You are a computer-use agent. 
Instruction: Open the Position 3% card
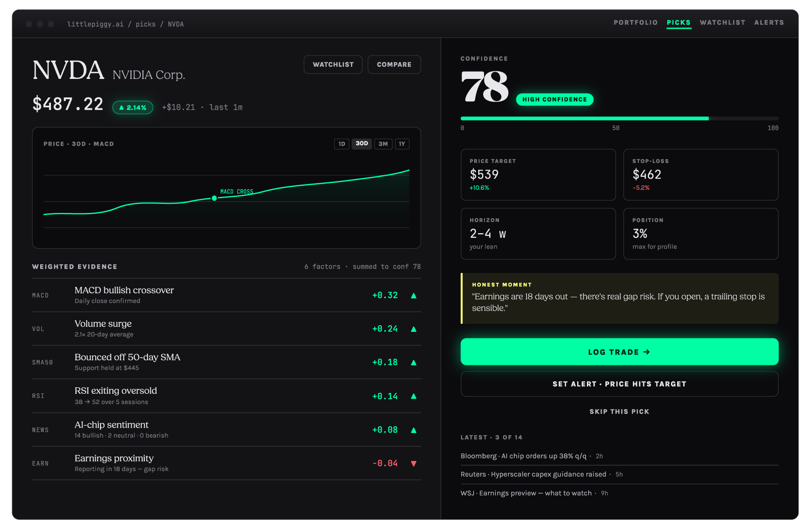pyautogui.click(x=701, y=234)
